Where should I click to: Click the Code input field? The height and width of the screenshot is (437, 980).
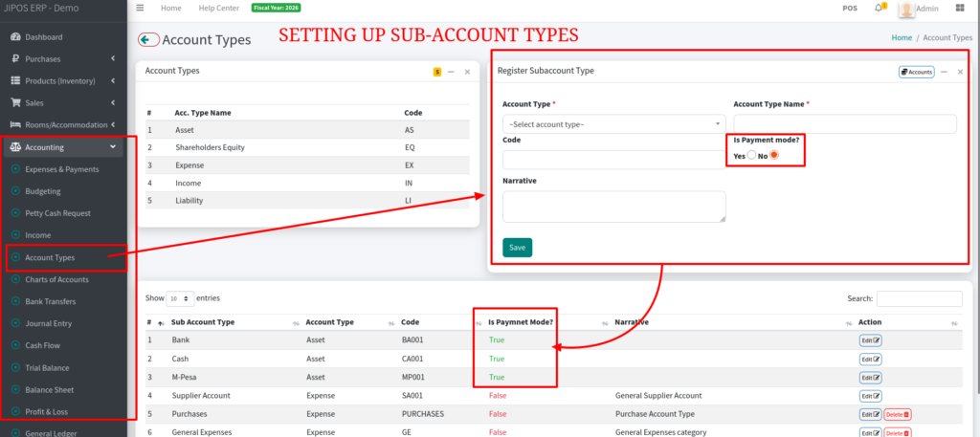point(613,159)
